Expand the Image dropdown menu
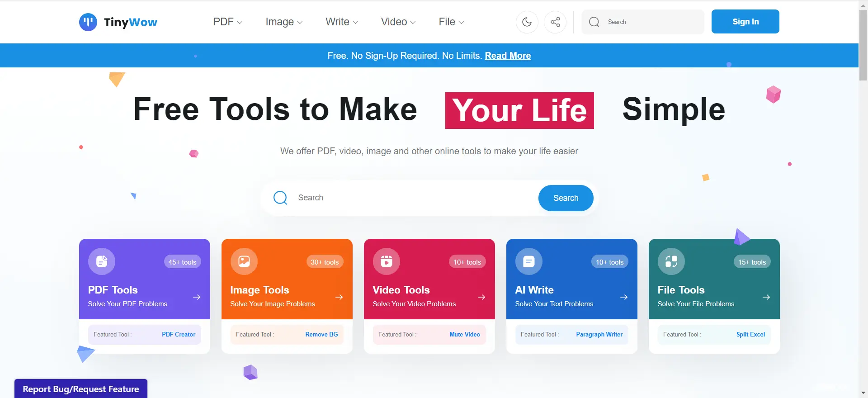This screenshot has height=398, width=868. (284, 22)
